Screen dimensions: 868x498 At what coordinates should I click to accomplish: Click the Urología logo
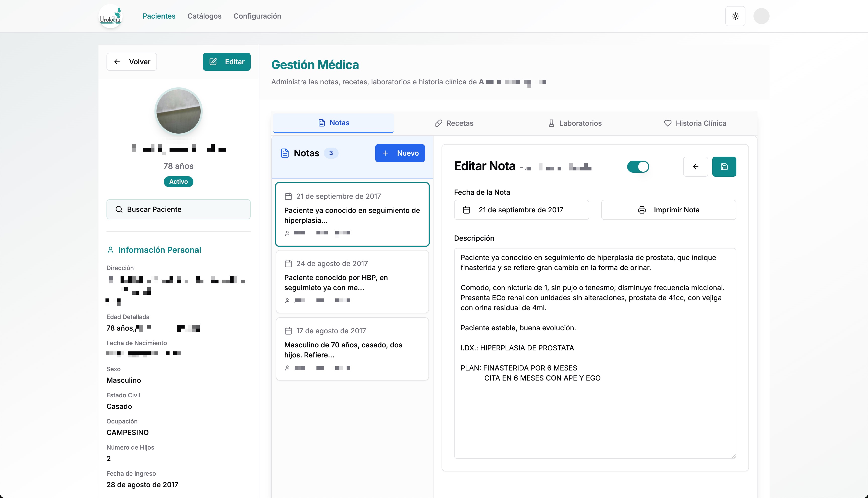click(x=110, y=16)
